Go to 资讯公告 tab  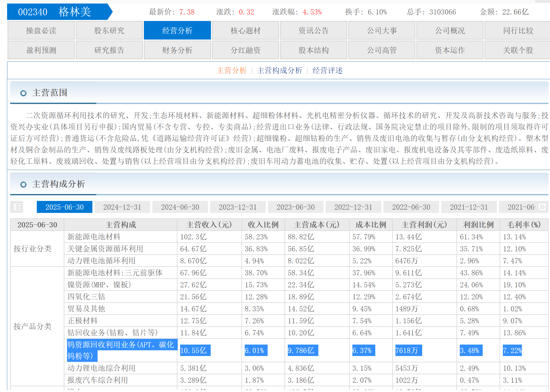click(314, 31)
